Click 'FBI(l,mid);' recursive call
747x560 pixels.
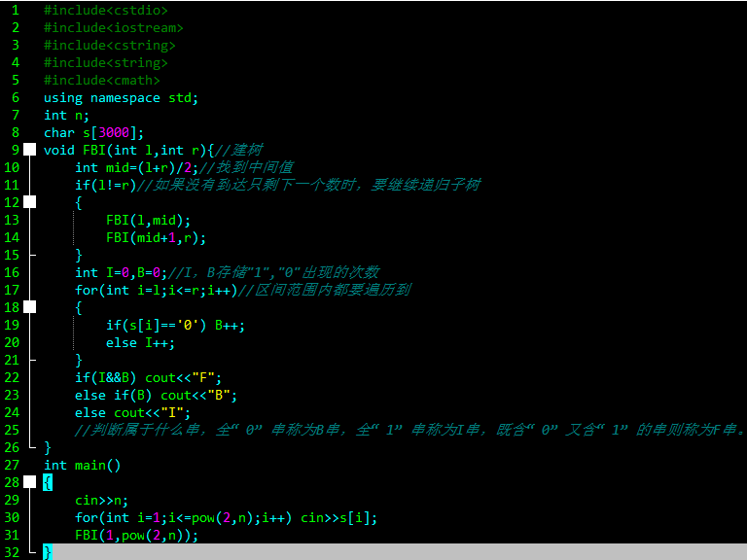148,220
